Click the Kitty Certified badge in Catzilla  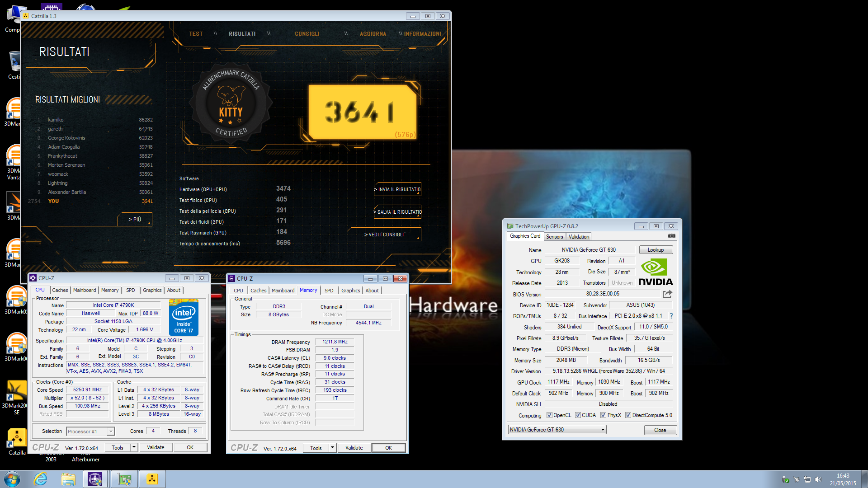(231, 104)
